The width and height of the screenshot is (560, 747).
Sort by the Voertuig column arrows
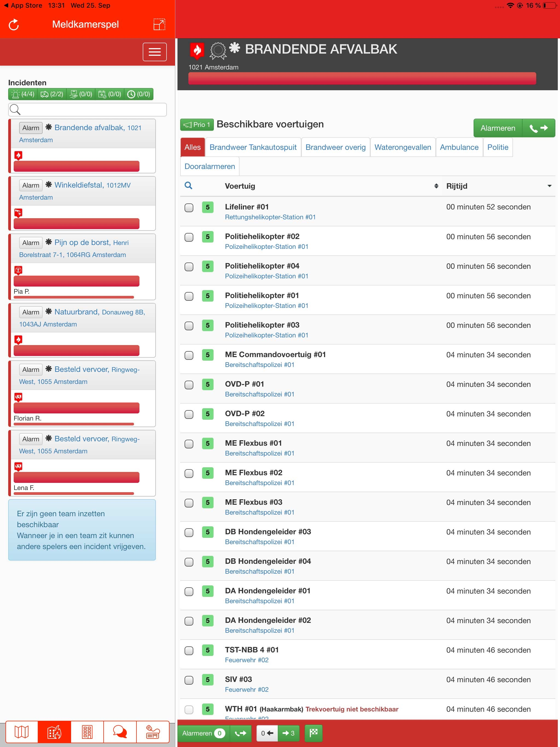[x=436, y=186]
